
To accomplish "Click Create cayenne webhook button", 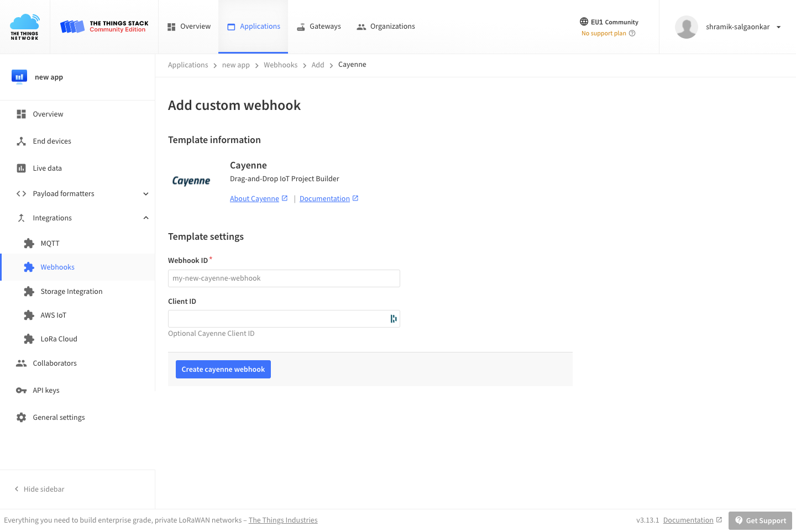I will 223,370.
